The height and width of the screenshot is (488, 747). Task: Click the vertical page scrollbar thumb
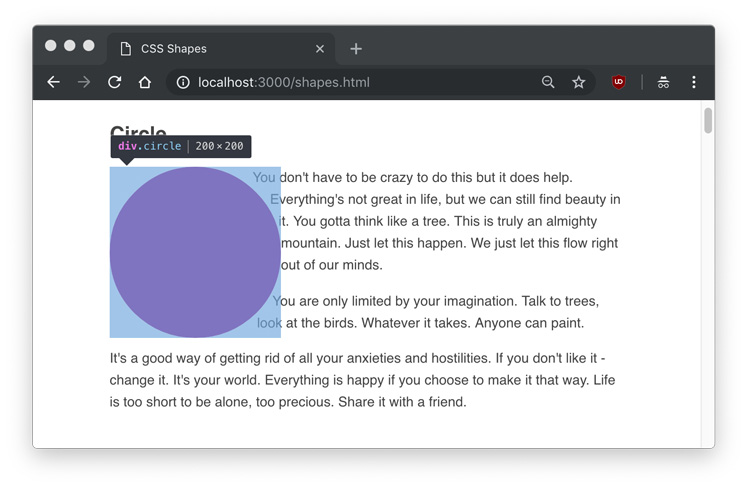coord(708,121)
